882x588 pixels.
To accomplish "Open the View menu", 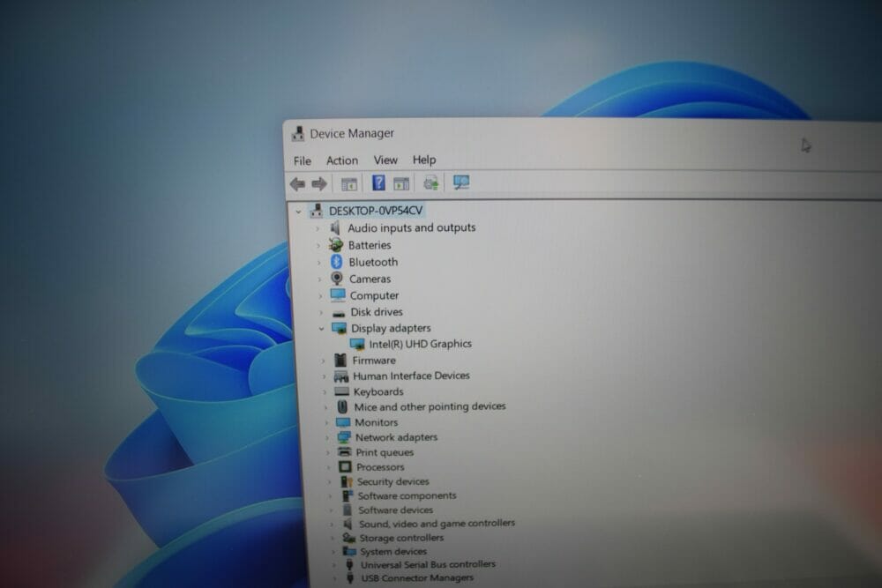I will pyautogui.click(x=385, y=160).
